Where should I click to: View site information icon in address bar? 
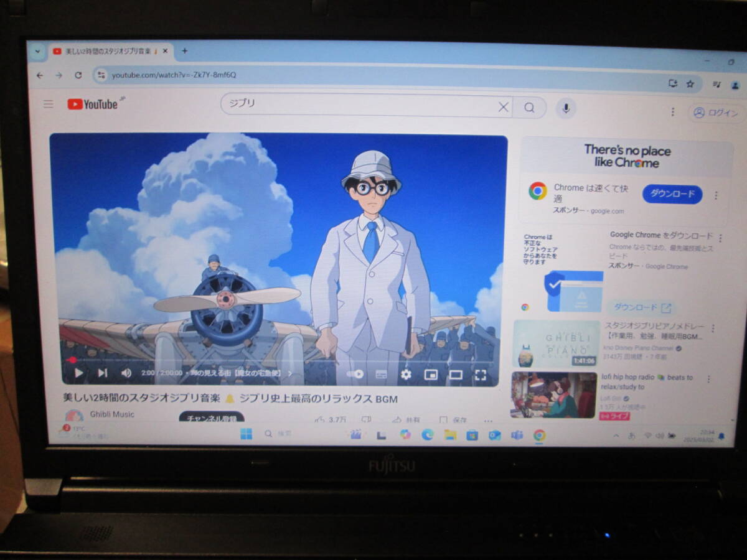[x=101, y=75]
